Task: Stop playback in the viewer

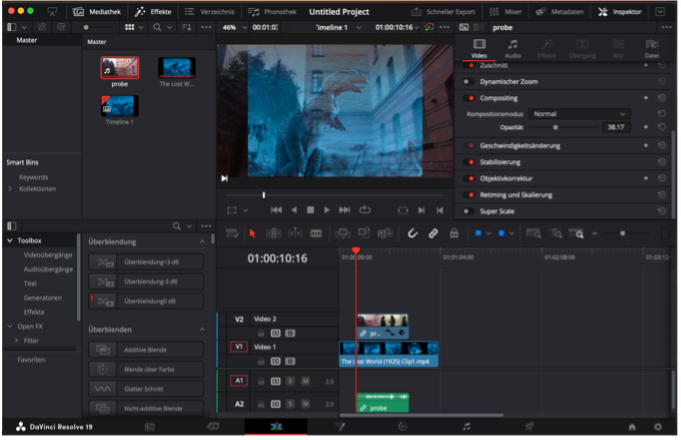Action: pyautogui.click(x=310, y=210)
